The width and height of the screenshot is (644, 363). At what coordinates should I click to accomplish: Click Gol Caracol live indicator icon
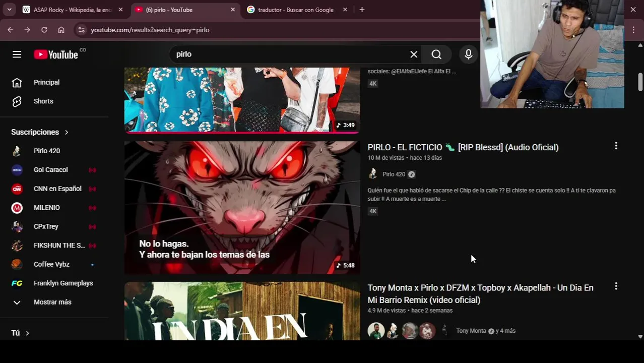pos(92,170)
